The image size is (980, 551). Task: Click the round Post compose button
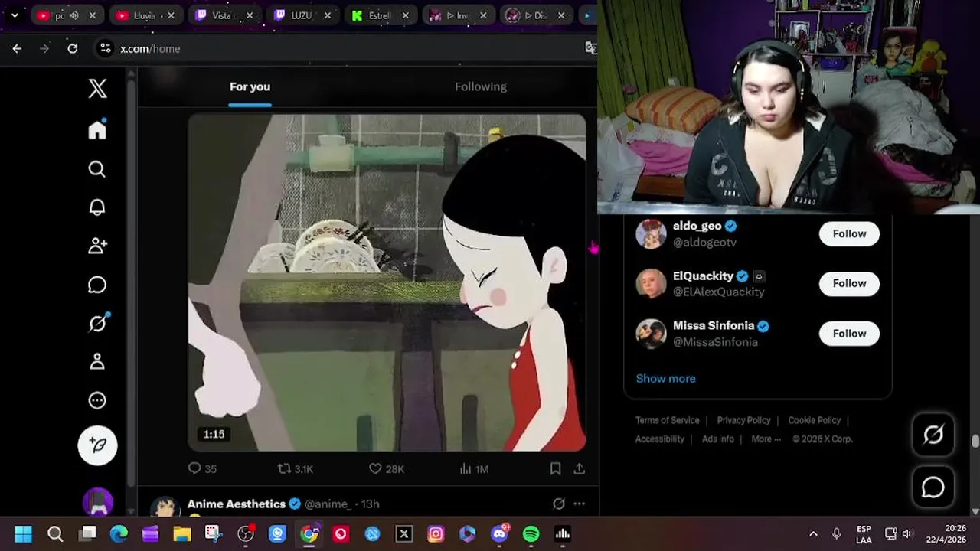pyautogui.click(x=97, y=445)
